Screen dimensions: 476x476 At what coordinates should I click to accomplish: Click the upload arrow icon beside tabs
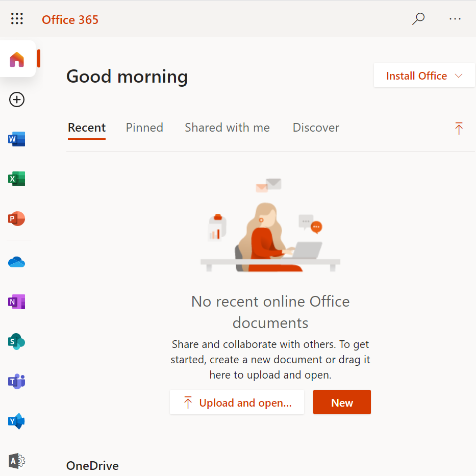click(x=459, y=128)
